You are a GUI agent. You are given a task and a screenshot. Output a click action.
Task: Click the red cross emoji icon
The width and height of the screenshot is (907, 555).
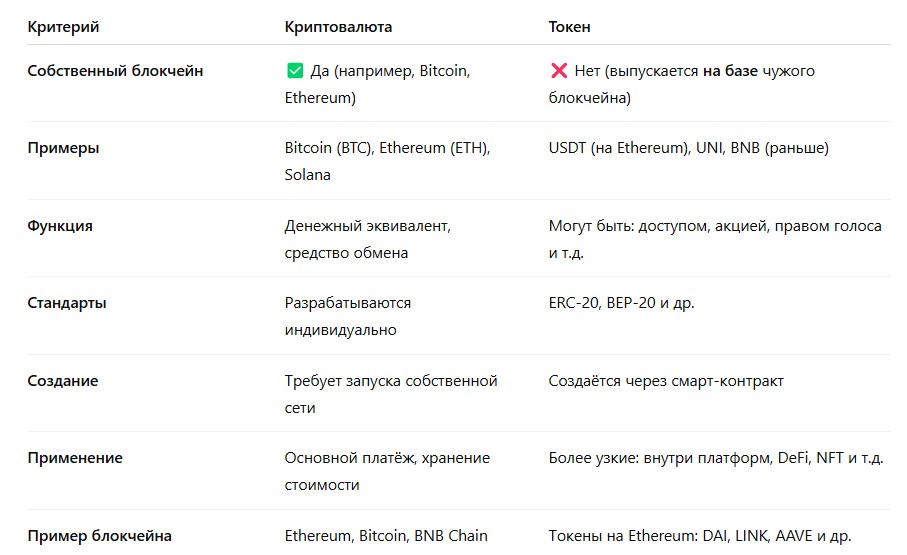558,71
